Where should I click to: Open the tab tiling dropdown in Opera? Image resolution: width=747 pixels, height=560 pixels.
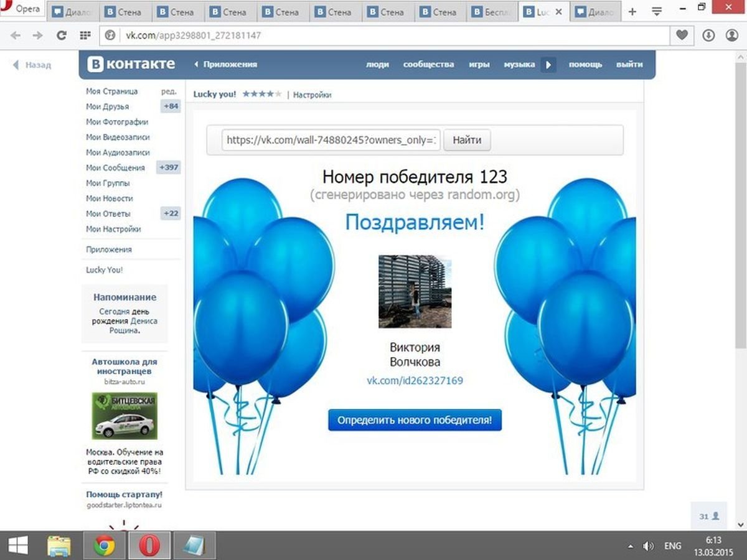657,11
